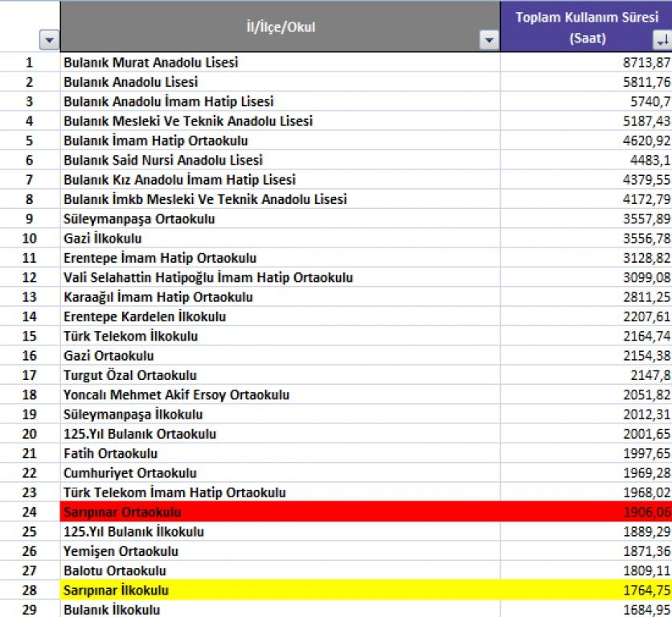
Task: Select the Bulanık Said Nursi Anadolu Lisesi cell
Action: [x=280, y=160]
